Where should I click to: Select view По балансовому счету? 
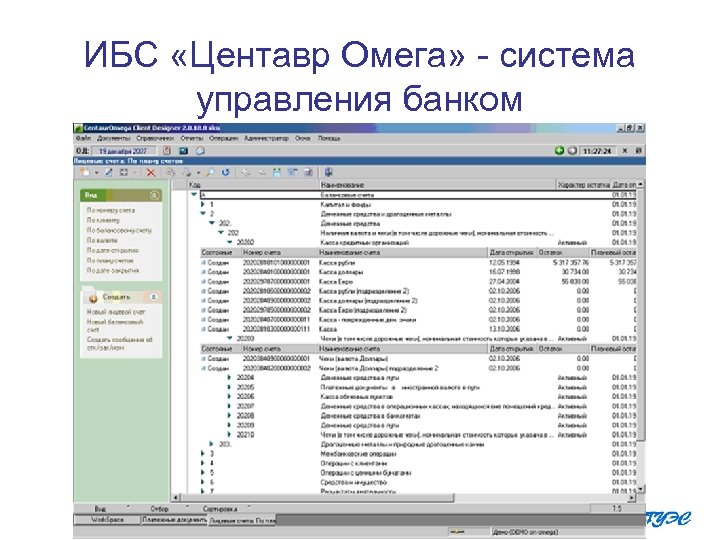pyautogui.click(x=119, y=231)
